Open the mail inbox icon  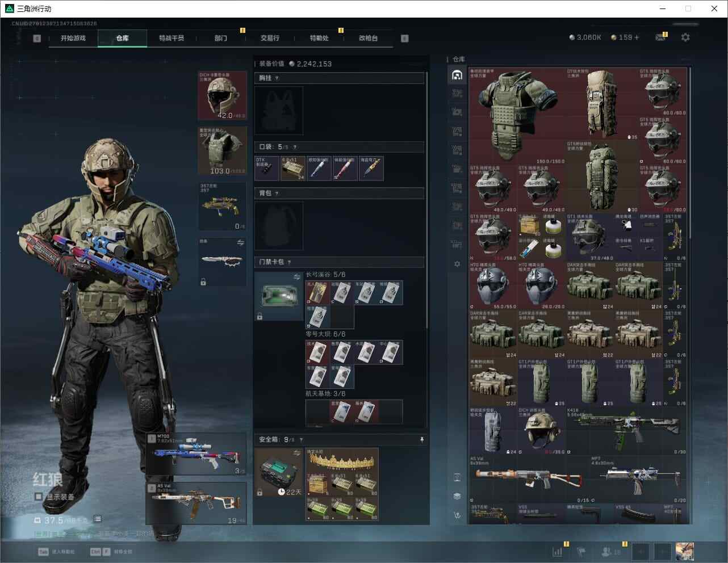660,37
